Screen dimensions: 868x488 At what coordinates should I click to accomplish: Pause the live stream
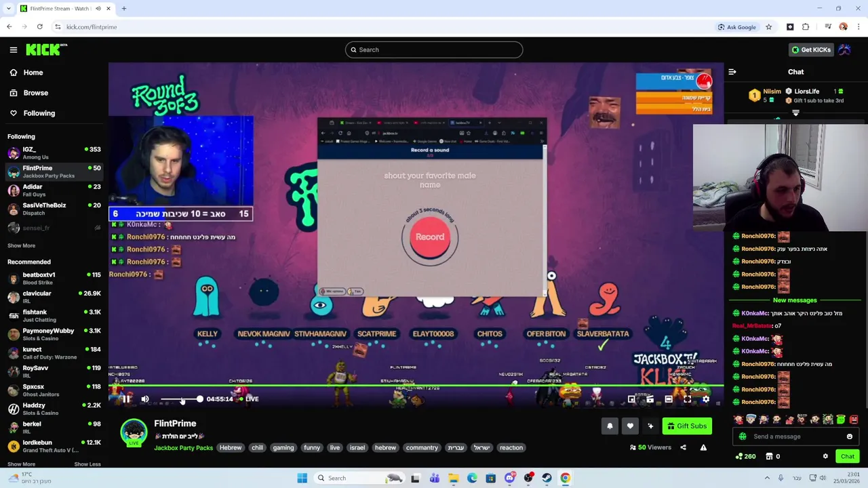(x=126, y=399)
